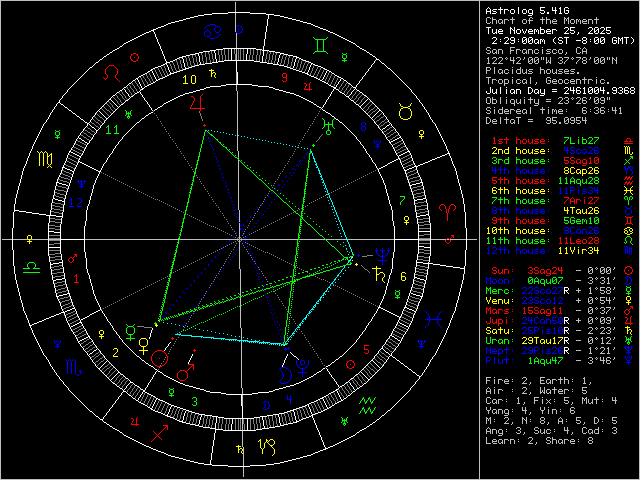Select the Moon position '0Aqu07'
This screenshot has width=640, height=480.
pyautogui.click(x=545, y=281)
